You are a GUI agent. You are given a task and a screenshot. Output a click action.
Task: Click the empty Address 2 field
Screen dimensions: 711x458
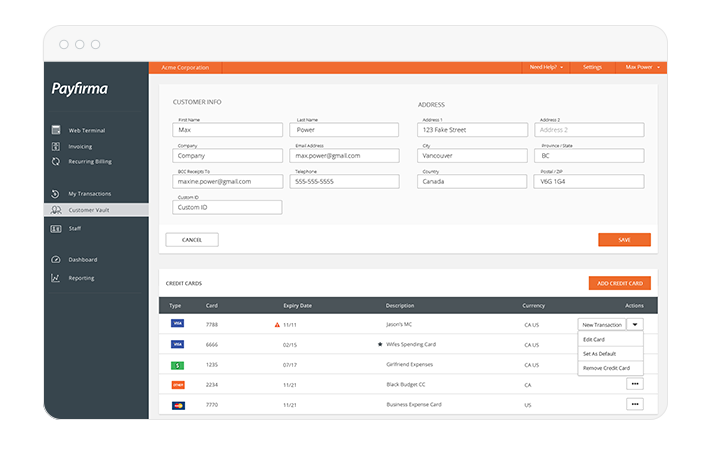(x=589, y=130)
